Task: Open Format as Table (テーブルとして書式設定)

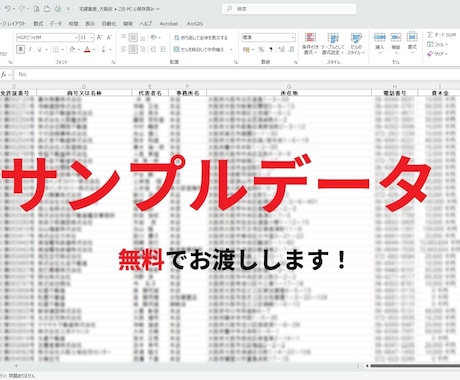Action: [x=333, y=43]
